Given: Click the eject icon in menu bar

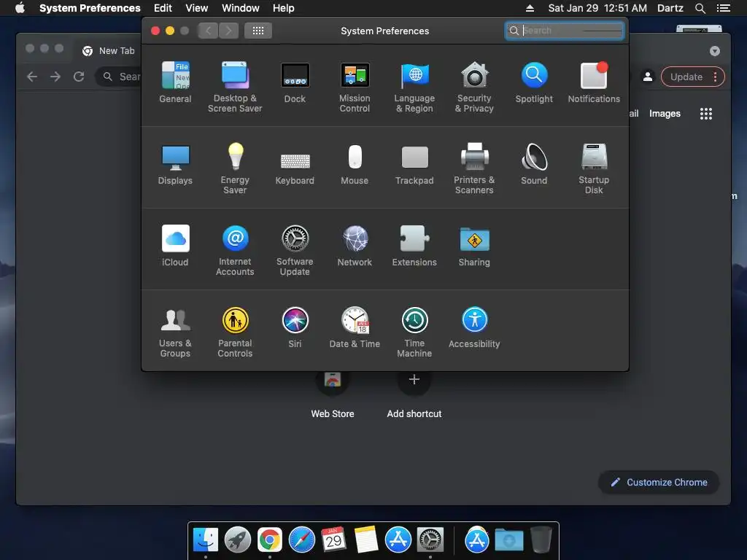Looking at the screenshot, I should [x=530, y=8].
